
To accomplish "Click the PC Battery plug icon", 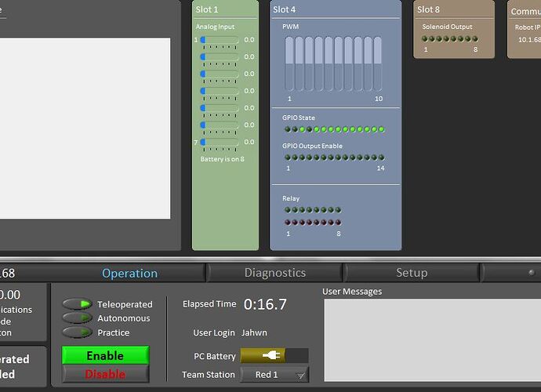I will (x=271, y=355).
